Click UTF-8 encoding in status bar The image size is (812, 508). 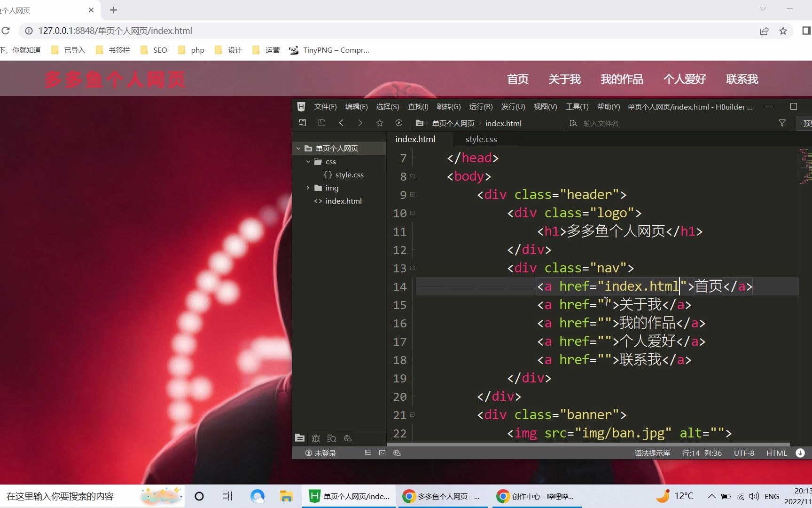coord(744,453)
